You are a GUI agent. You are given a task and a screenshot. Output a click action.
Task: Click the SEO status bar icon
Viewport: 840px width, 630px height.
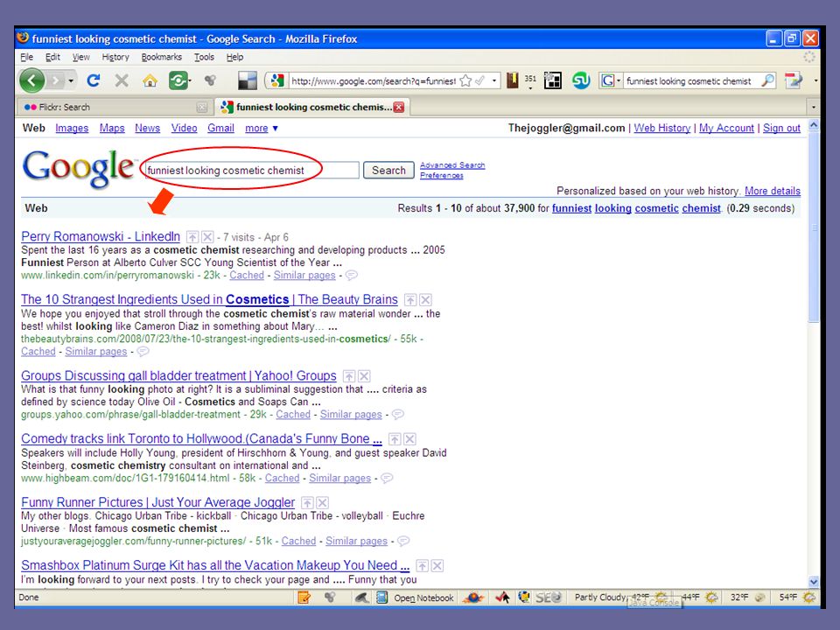548,597
